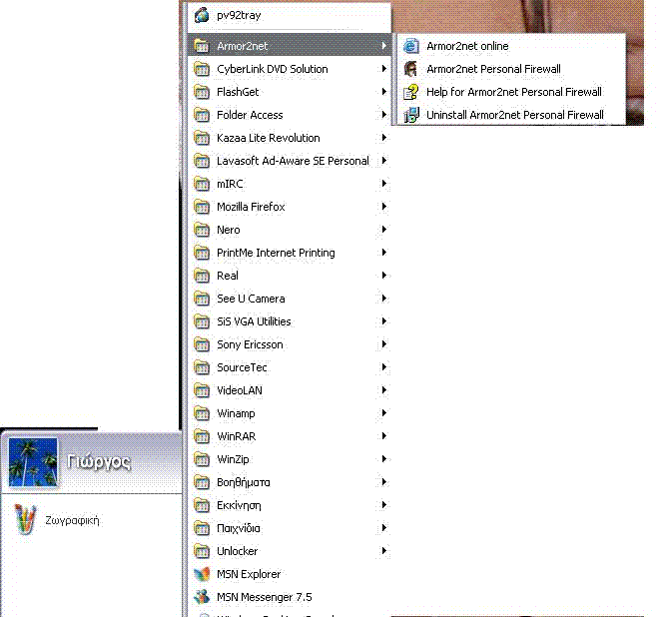Click Internet Explorer icon beside Armor2net online
The height and width of the screenshot is (617, 672).
(410, 46)
